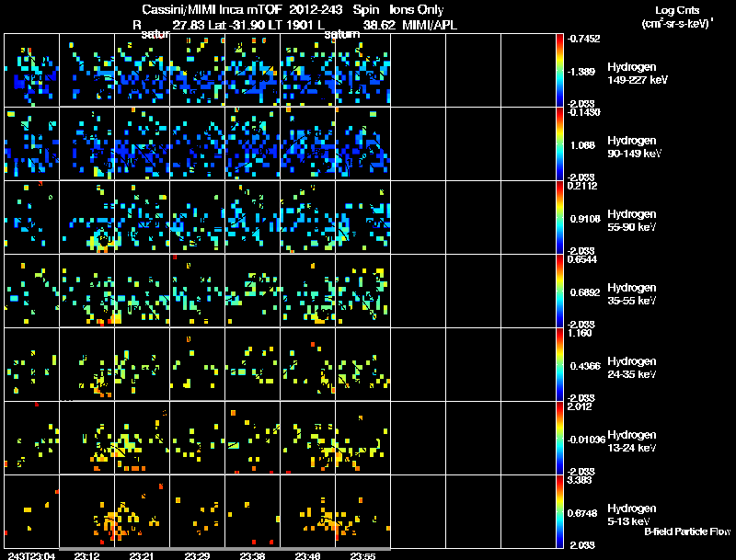Select the 5-13 keV image panel at 23:29

[197, 512]
